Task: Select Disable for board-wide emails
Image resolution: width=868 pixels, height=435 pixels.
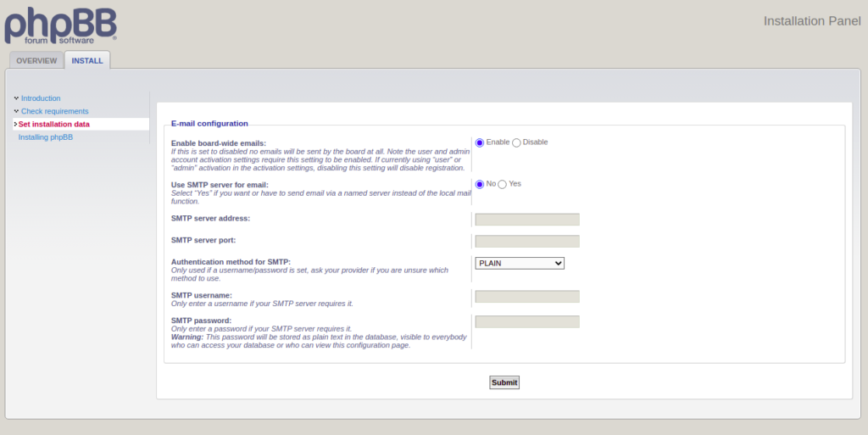Action: click(x=516, y=142)
